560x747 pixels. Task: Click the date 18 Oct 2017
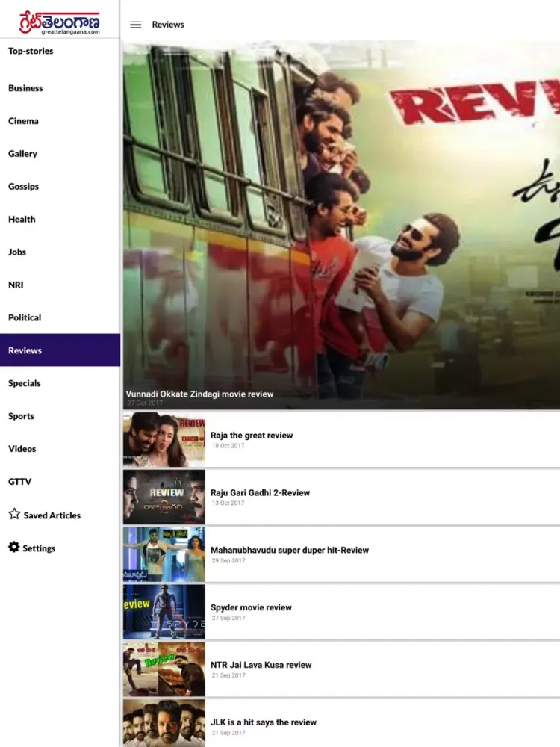tap(228, 446)
